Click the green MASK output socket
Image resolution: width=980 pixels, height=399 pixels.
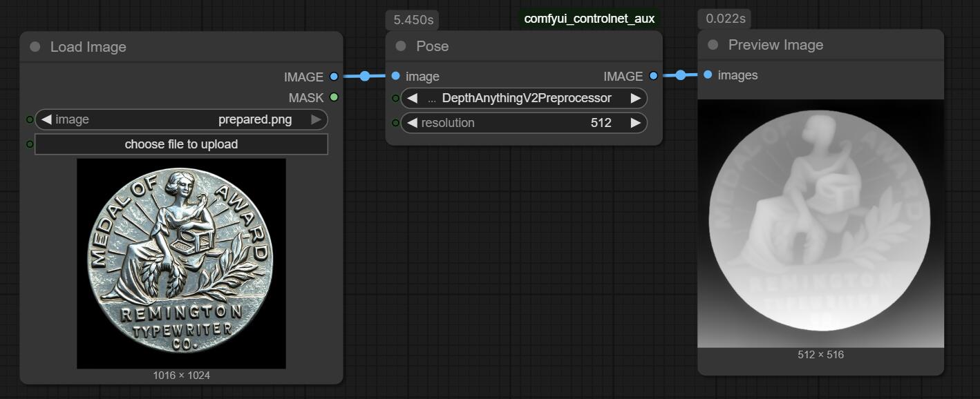(334, 97)
